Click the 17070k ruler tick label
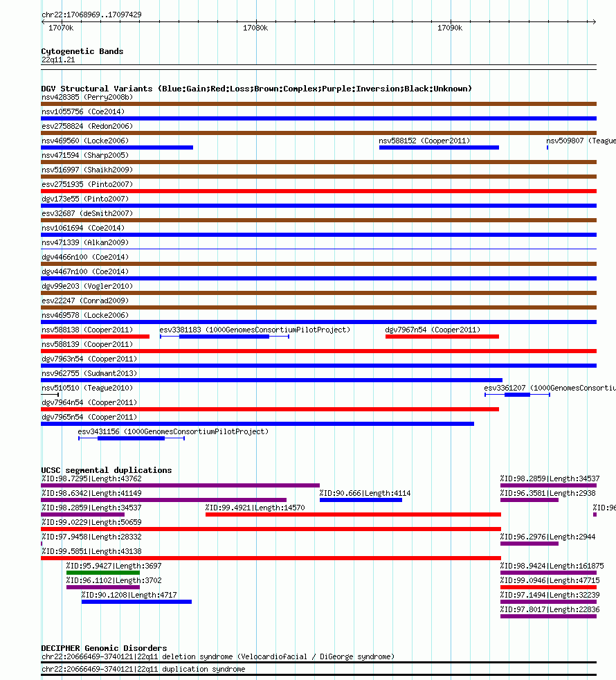 [x=61, y=28]
